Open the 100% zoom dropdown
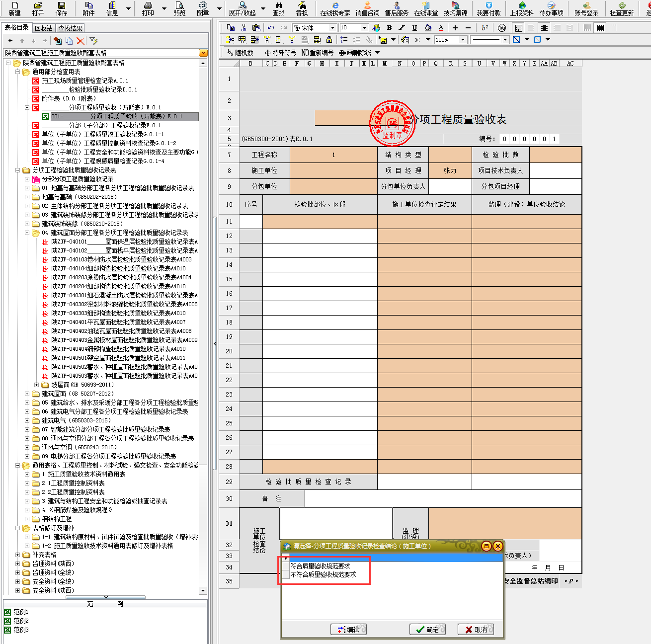Image resolution: width=651 pixels, height=644 pixels. click(463, 40)
